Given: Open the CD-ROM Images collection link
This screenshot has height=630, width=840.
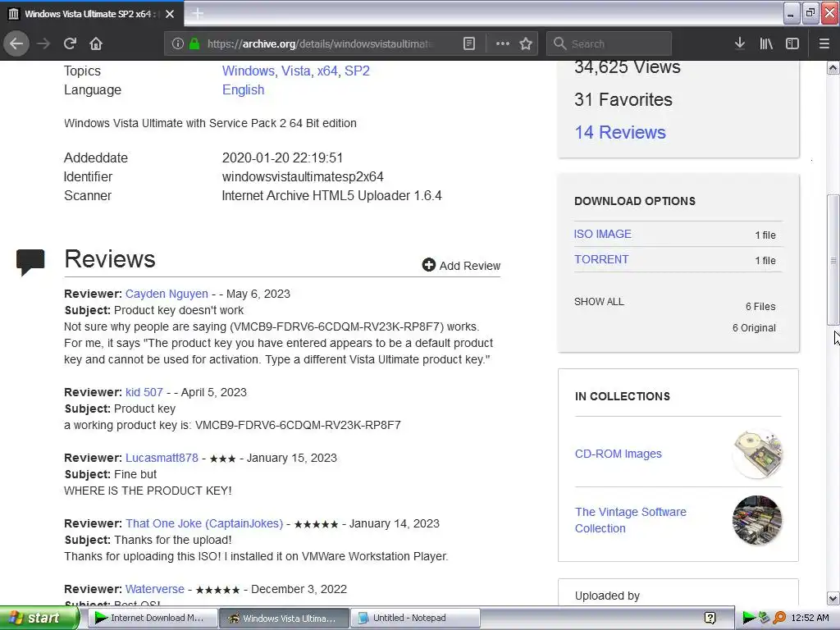Looking at the screenshot, I should 619,454.
